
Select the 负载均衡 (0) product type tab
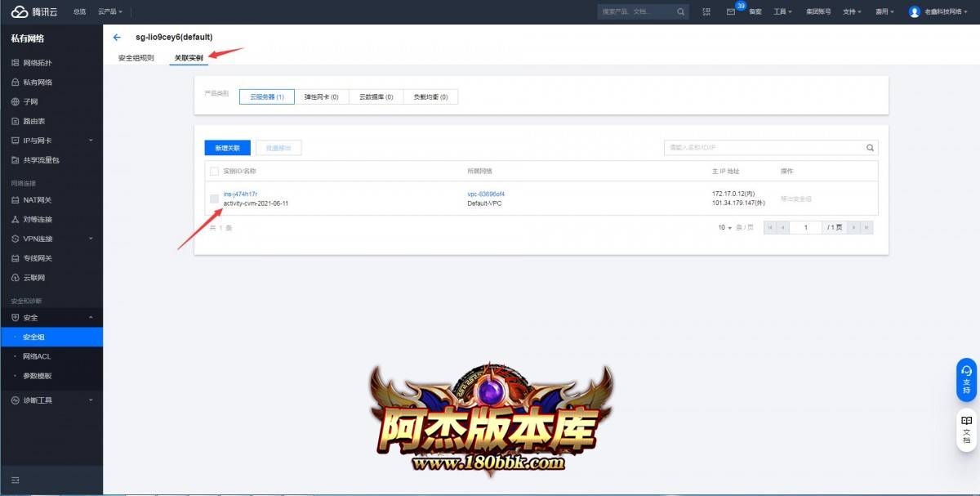[x=431, y=96]
